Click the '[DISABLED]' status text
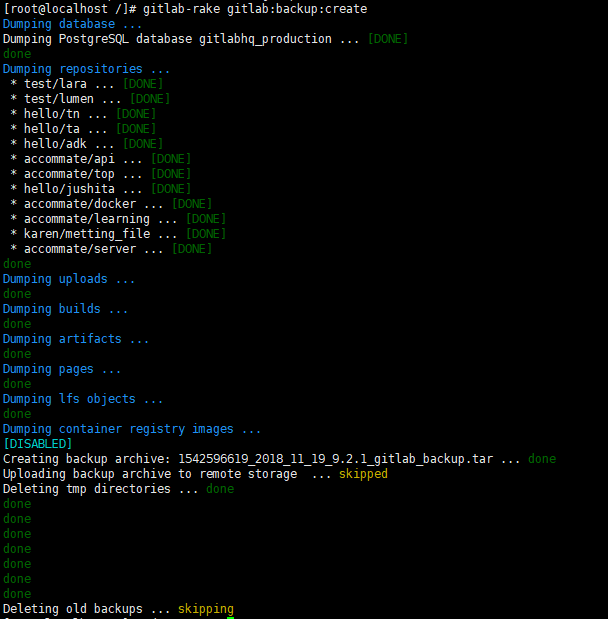Image resolution: width=608 pixels, height=619 pixels. click(38, 444)
